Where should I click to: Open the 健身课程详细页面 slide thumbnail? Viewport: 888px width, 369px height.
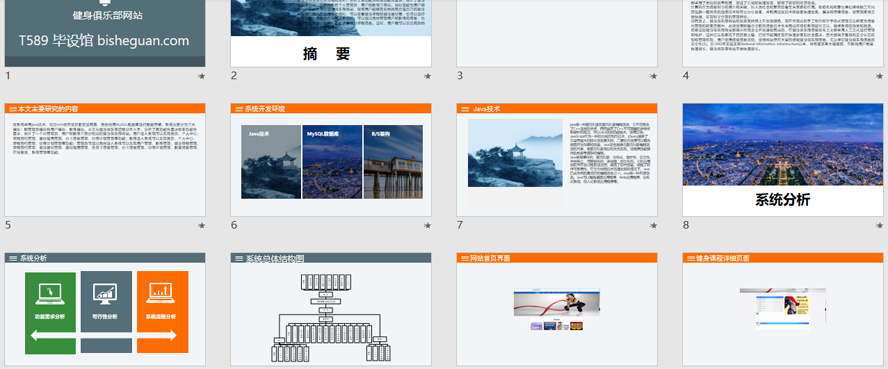[783, 310]
